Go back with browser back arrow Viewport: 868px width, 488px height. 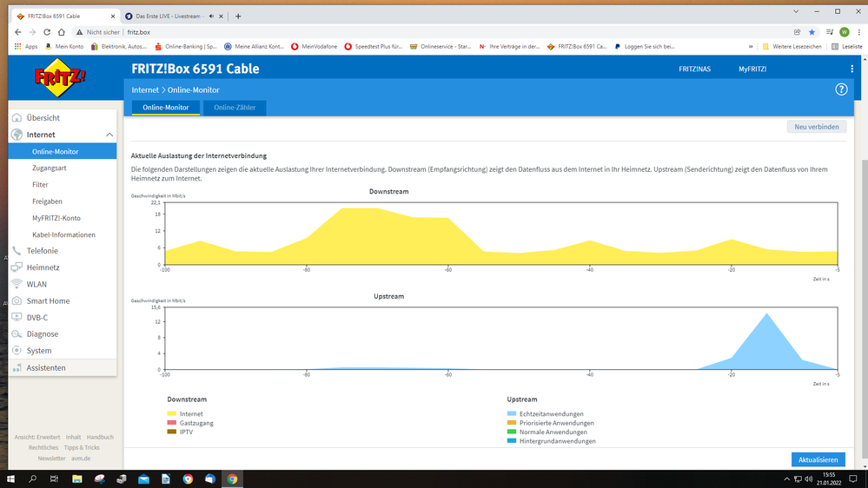tap(18, 32)
